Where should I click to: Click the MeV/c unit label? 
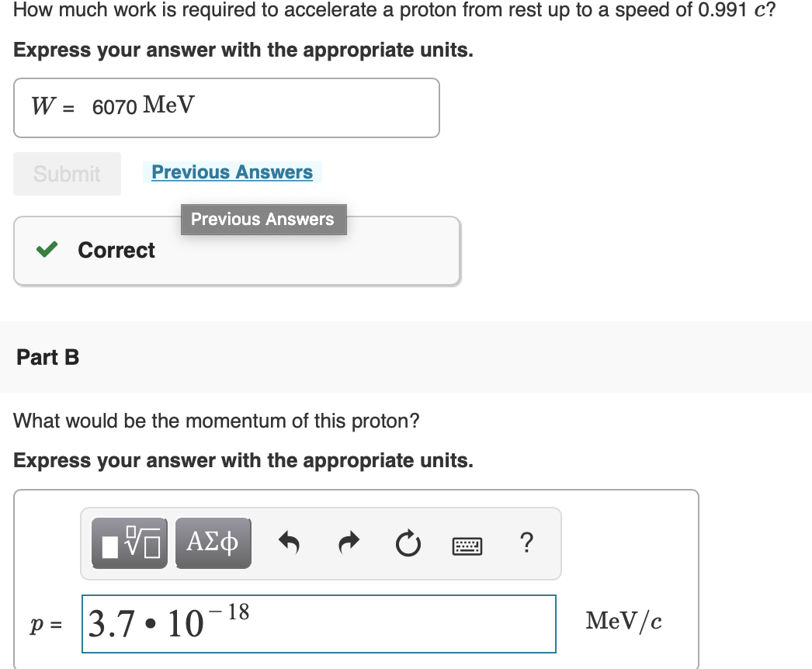[x=623, y=620]
